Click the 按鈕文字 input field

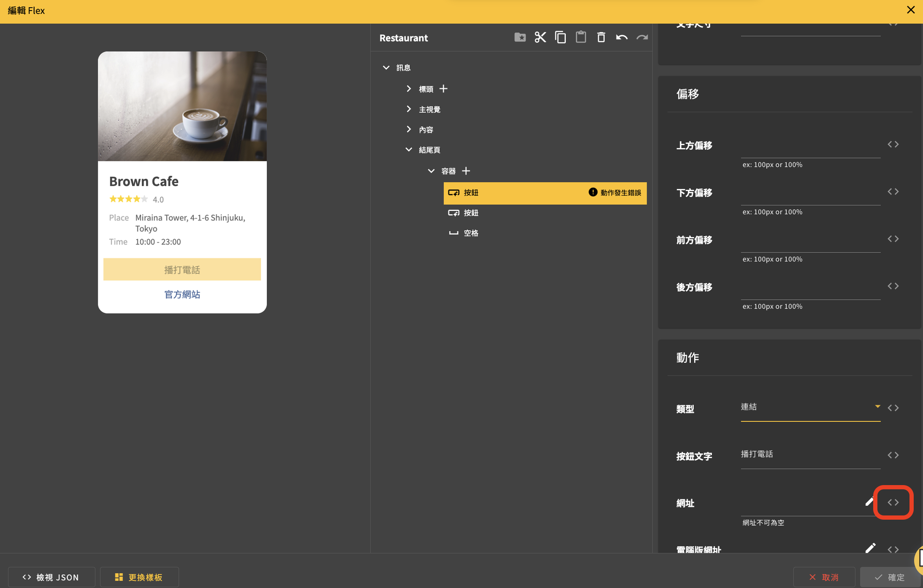pos(811,454)
